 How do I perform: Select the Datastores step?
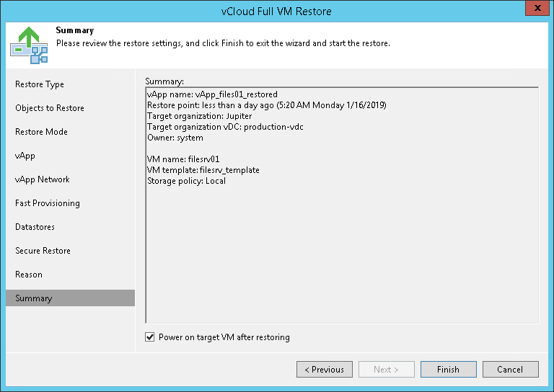(35, 227)
